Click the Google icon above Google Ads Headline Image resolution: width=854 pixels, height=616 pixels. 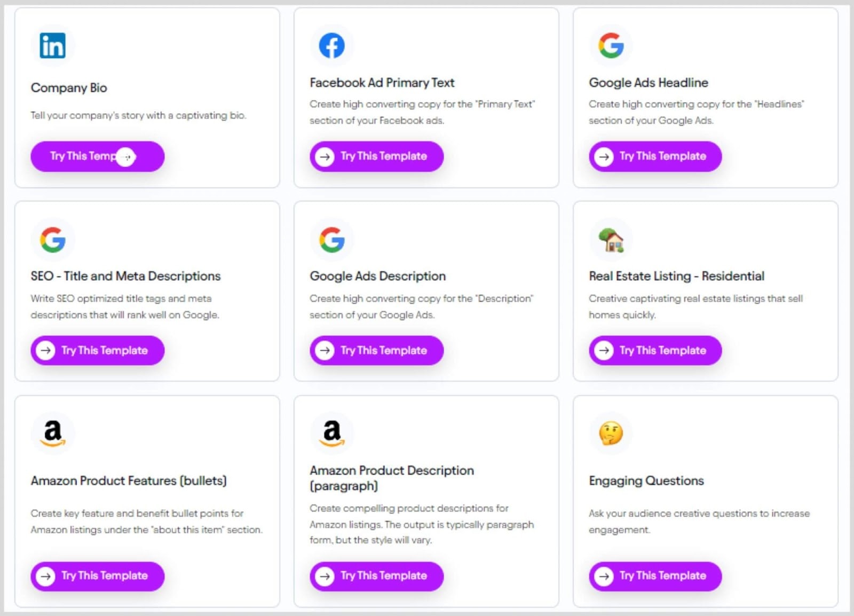click(611, 45)
